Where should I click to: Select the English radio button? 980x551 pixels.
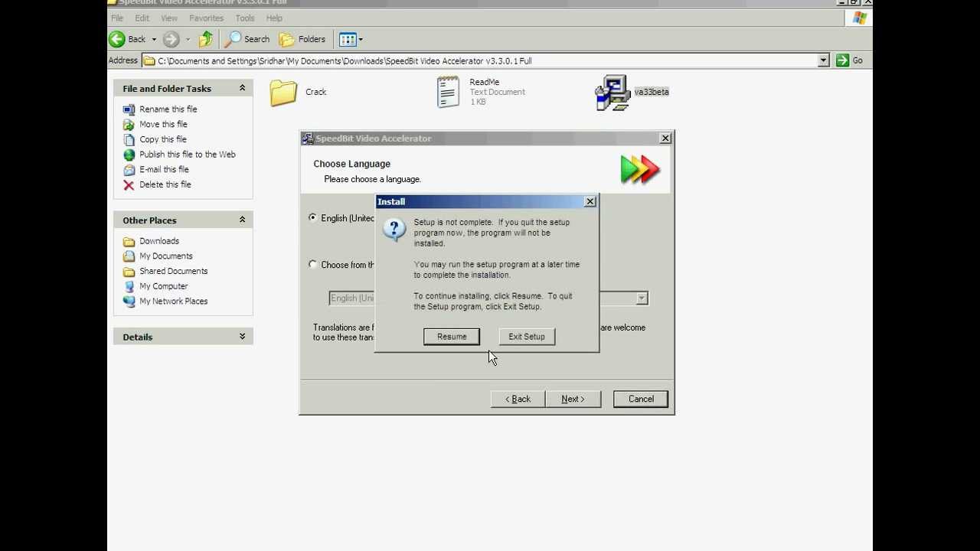tap(312, 218)
